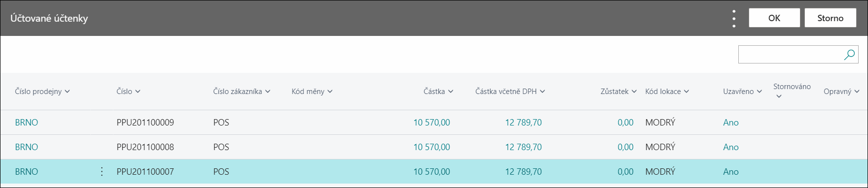Select the PPU201100009 receipt row
This screenshot has height=188, width=868.
click(x=434, y=123)
